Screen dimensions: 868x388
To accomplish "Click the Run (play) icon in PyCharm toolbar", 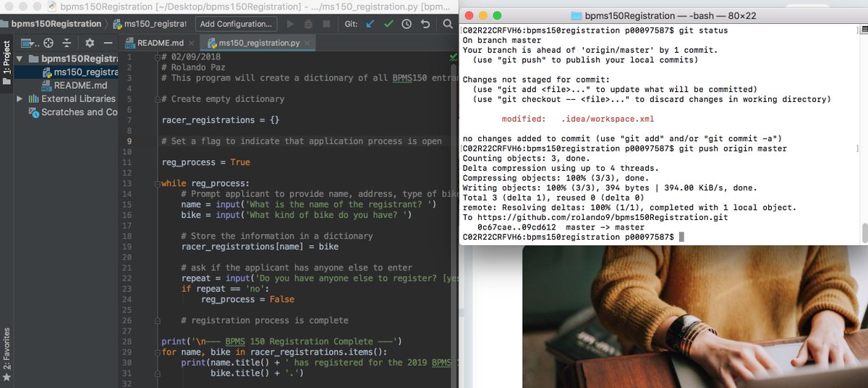I will click(291, 24).
